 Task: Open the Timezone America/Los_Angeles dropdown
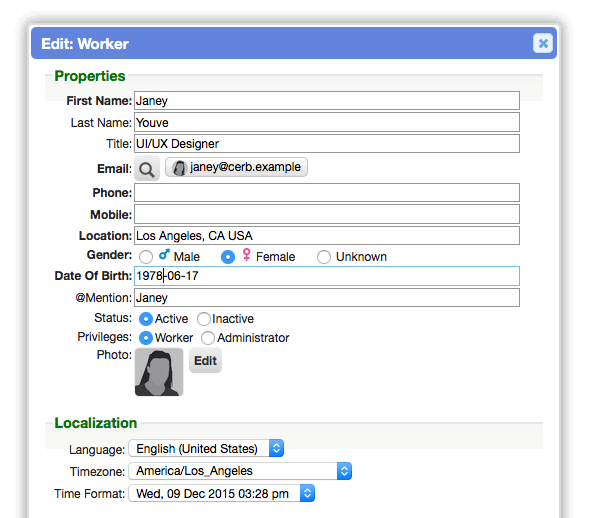click(240, 471)
